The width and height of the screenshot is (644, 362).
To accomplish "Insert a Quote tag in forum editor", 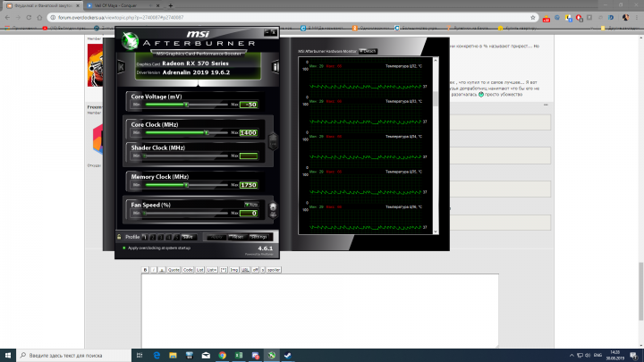I will point(174,270).
